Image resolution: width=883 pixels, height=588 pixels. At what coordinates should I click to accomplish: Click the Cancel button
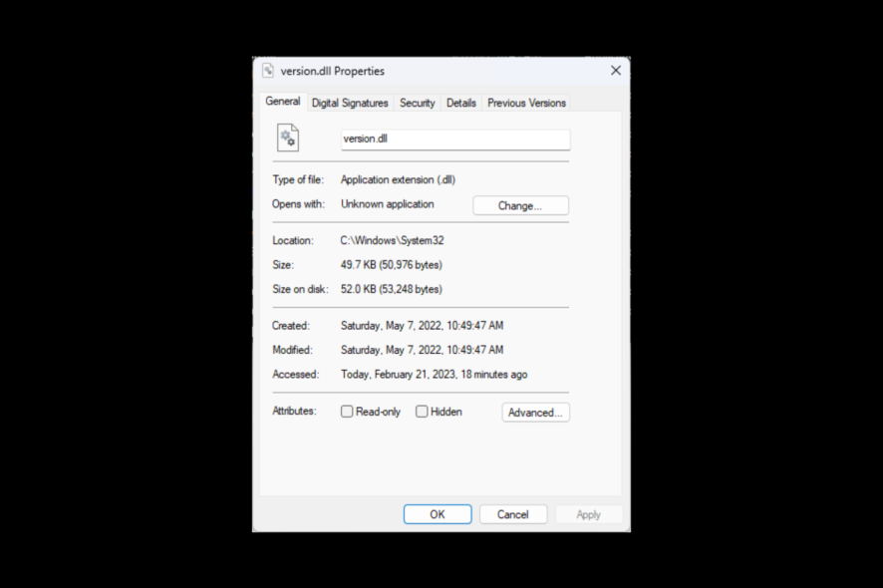click(x=513, y=514)
